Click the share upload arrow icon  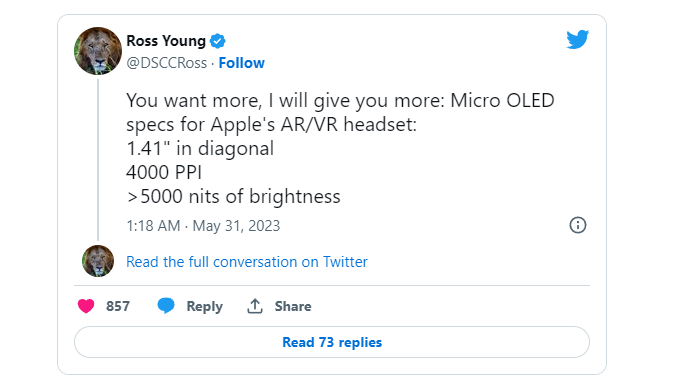[255, 306]
